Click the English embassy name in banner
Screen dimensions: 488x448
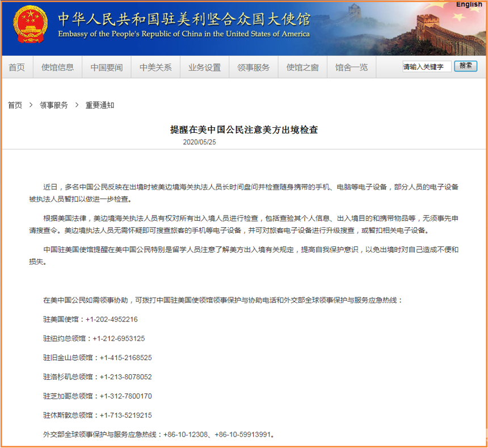pyautogui.click(x=184, y=34)
